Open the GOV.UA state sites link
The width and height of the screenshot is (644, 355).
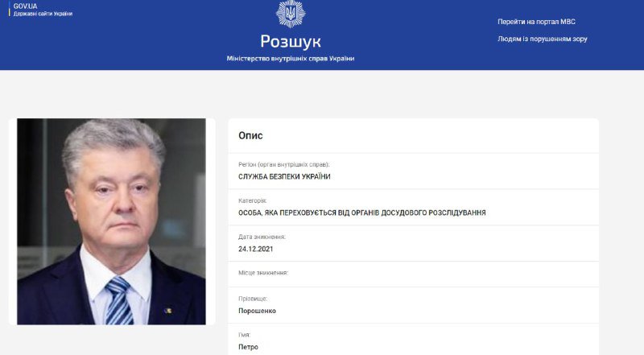coord(43,10)
